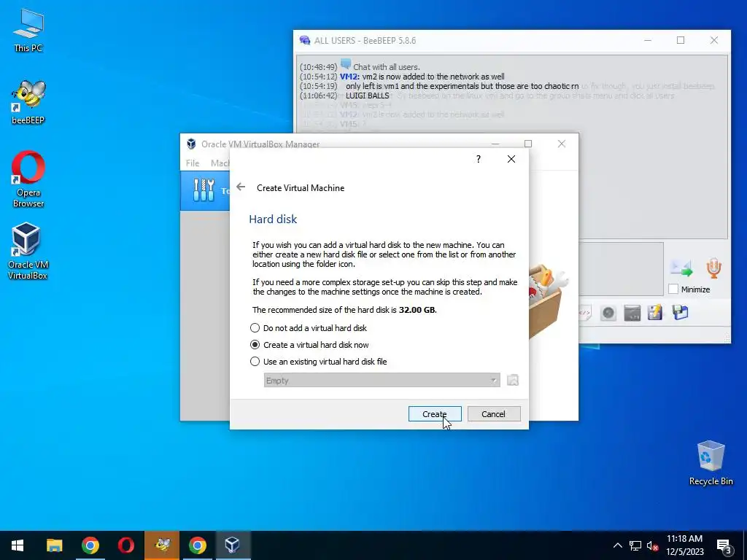
Task: Click the code snippet icon in BeeBEEP toolbar
Action: coord(584,313)
